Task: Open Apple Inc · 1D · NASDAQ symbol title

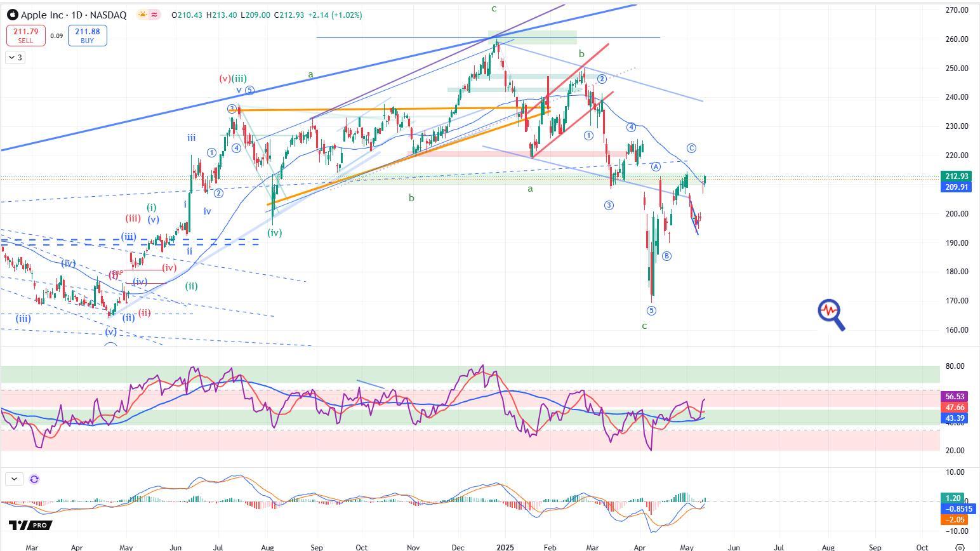Action: [x=74, y=15]
